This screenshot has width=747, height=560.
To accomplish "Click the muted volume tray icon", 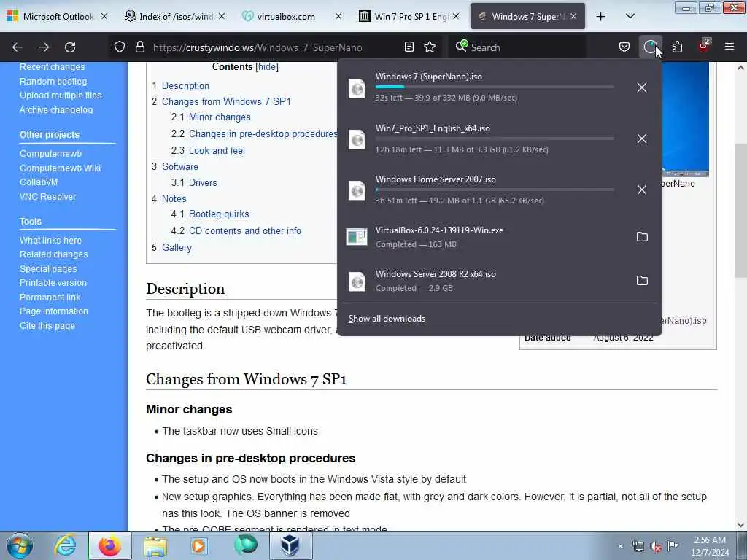I will (x=656, y=546).
